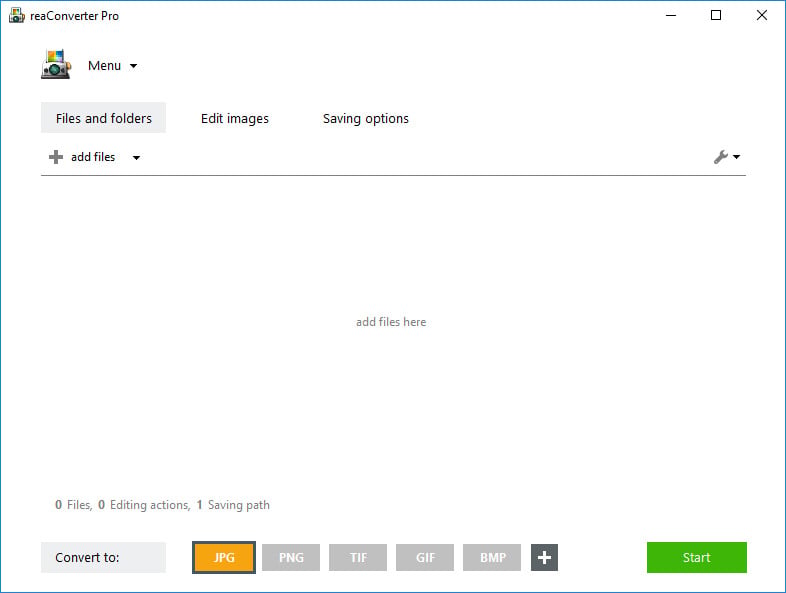This screenshot has height=593, width=786.
Task: Click the '0 Files' status text
Action: pyautogui.click(x=73, y=505)
